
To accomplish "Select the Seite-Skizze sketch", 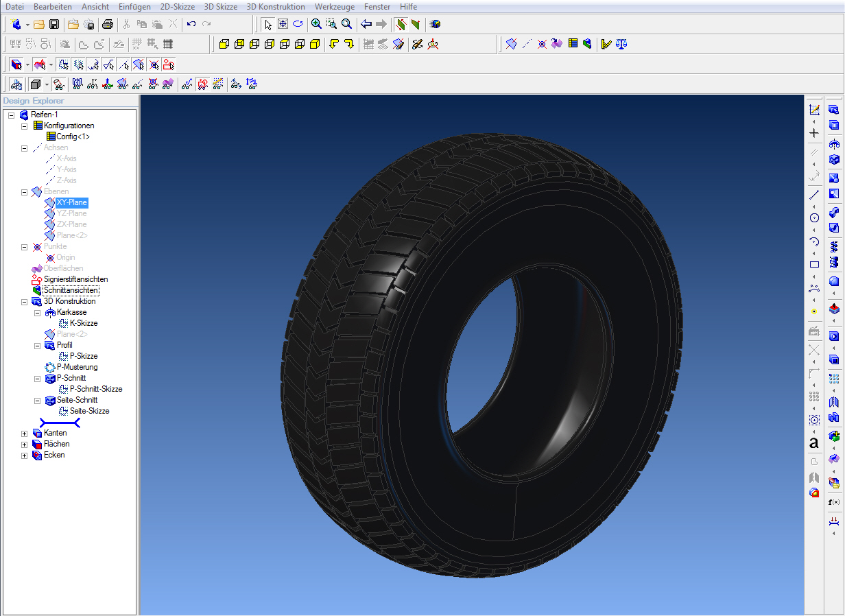I will tap(90, 411).
